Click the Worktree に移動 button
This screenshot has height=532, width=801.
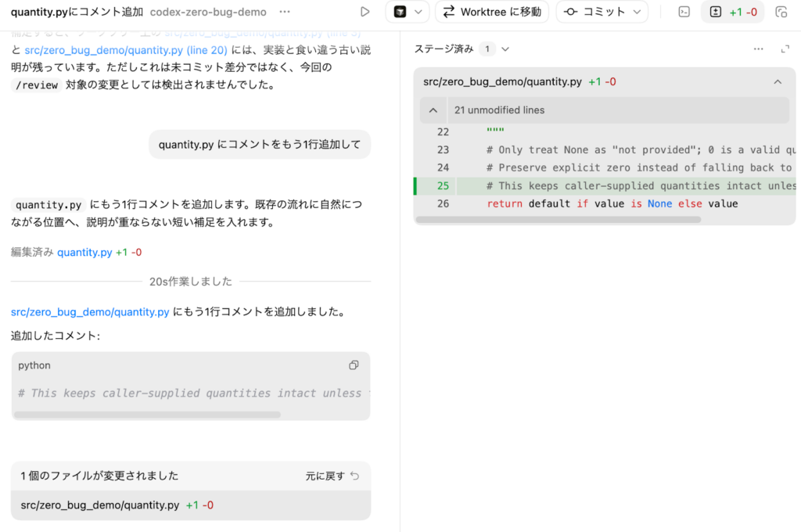coord(491,12)
